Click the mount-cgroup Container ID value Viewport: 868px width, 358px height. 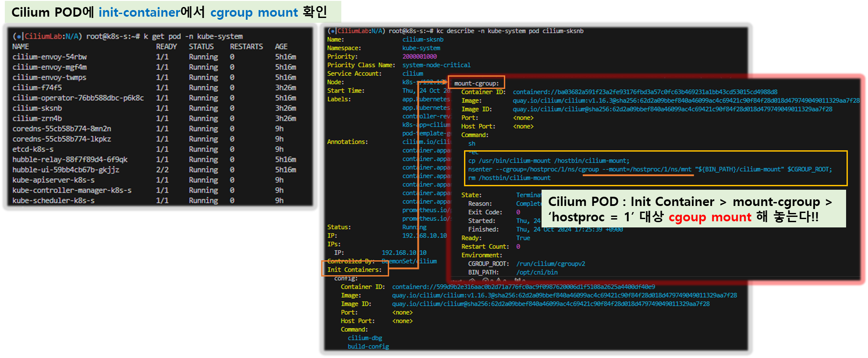click(x=645, y=92)
